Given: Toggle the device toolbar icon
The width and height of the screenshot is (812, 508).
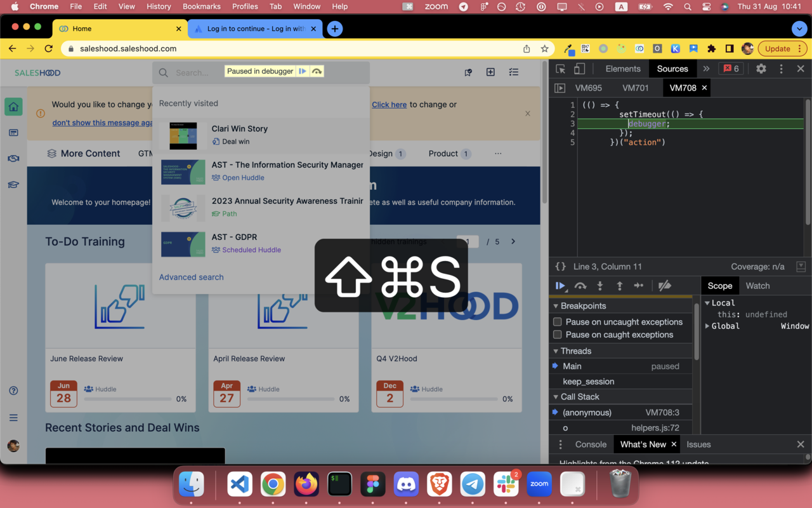Looking at the screenshot, I should point(579,69).
